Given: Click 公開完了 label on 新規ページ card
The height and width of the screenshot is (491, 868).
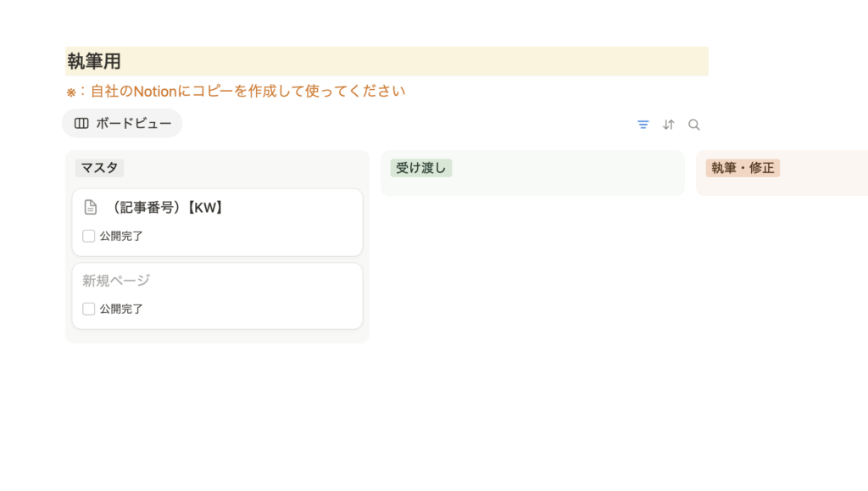Looking at the screenshot, I should point(121,309).
